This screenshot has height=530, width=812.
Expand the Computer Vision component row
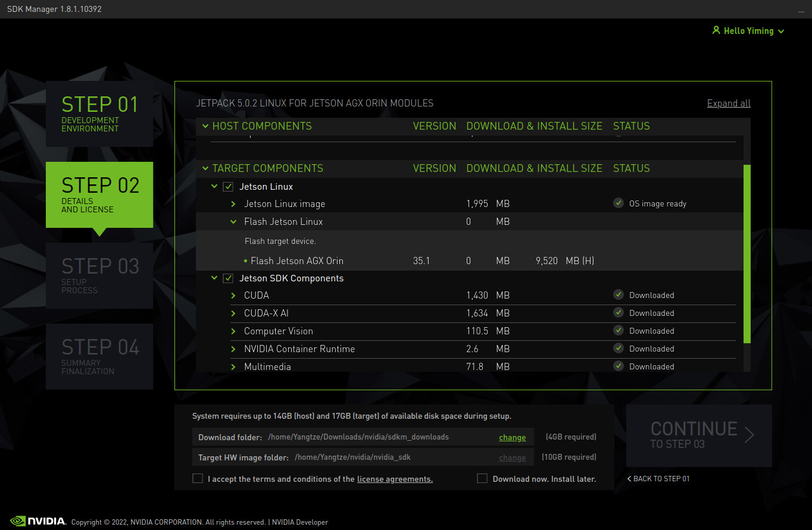(233, 331)
